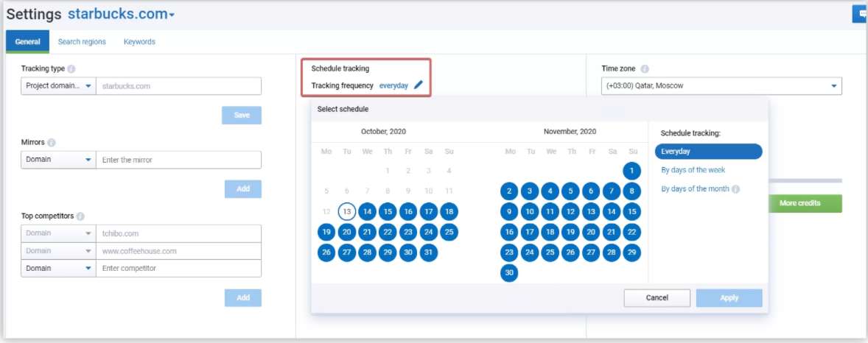Open the starbucks.com project dropdown

122,15
